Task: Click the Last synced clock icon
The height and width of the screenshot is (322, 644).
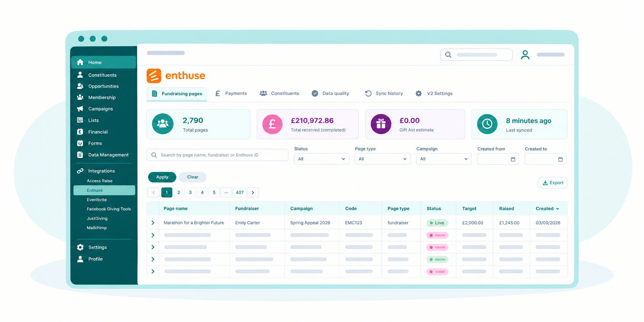Action: [x=487, y=124]
